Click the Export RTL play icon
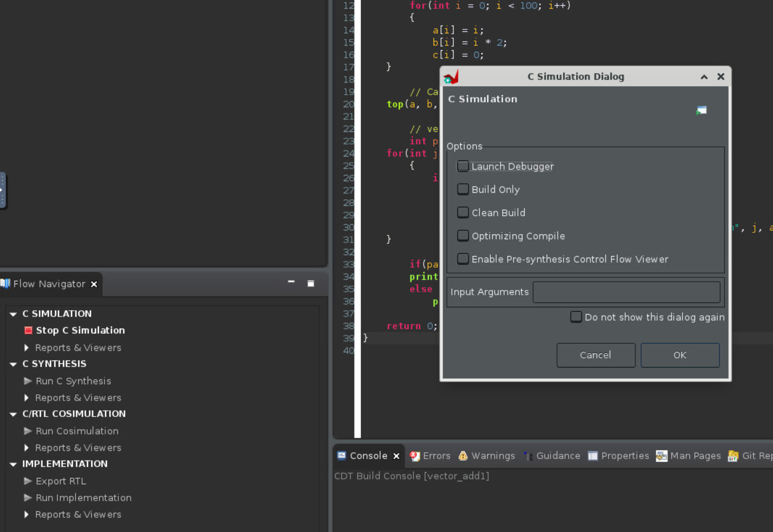This screenshot has height=532, width=773. point(28,481)
